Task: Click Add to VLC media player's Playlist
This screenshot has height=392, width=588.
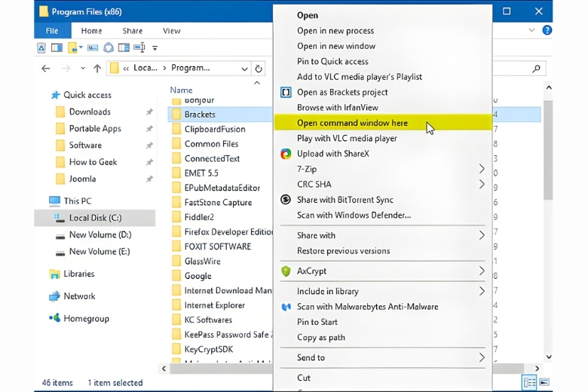Action: [x=382, y=77]
